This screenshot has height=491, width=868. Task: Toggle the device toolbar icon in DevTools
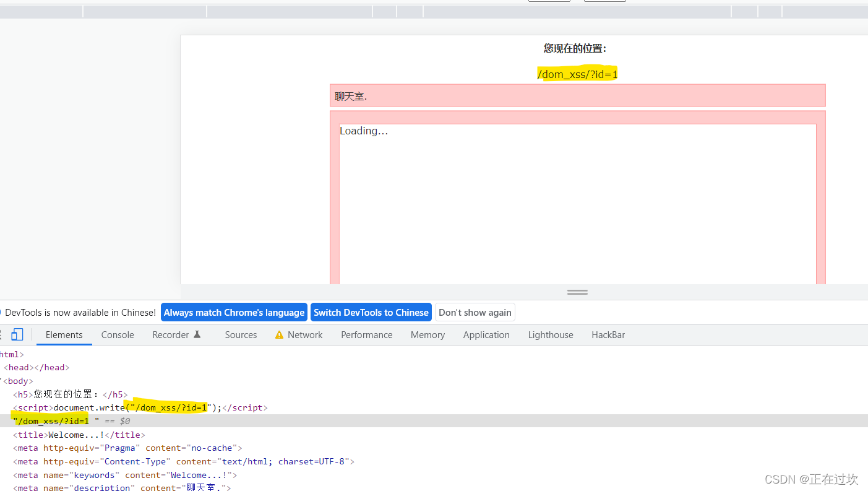(17, 334)
